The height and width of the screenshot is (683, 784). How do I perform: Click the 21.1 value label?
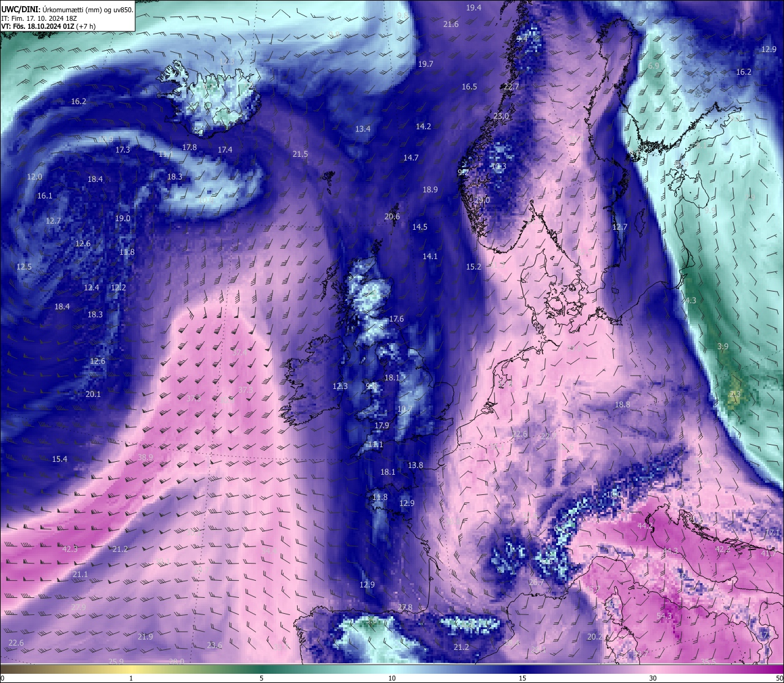[80, 574]
